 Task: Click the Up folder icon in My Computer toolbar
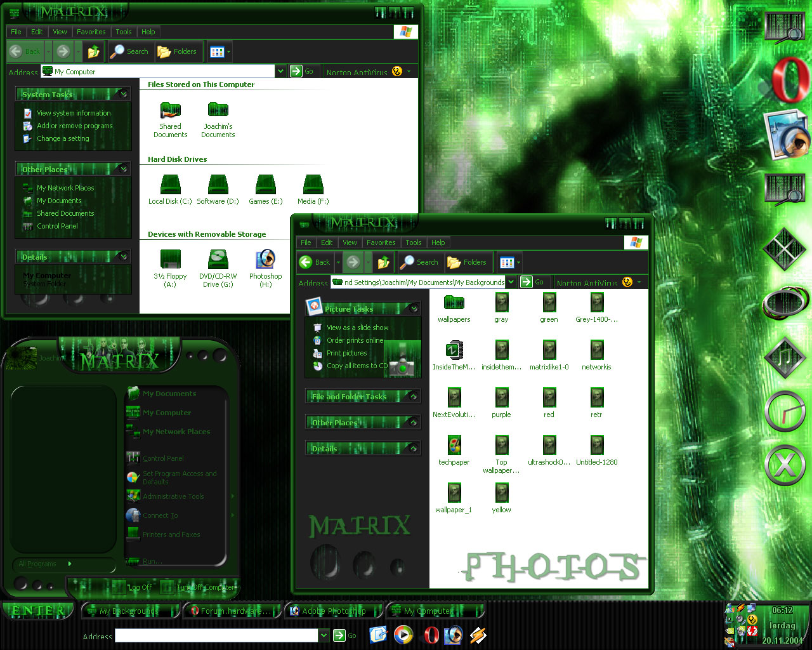pos(94,51)
